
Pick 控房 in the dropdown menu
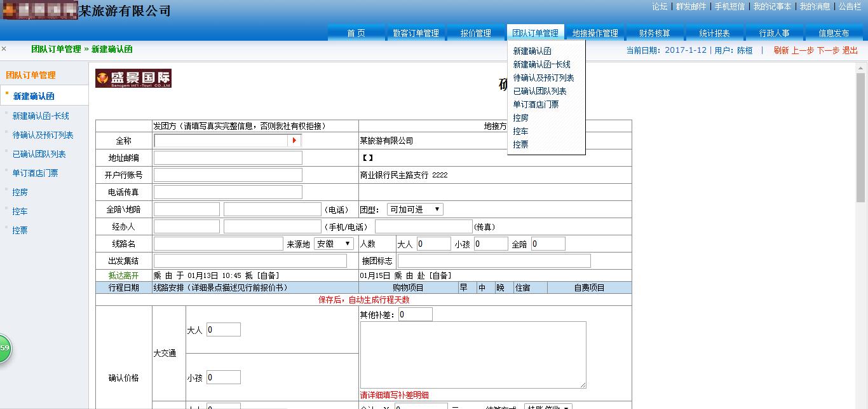point(520,118)
